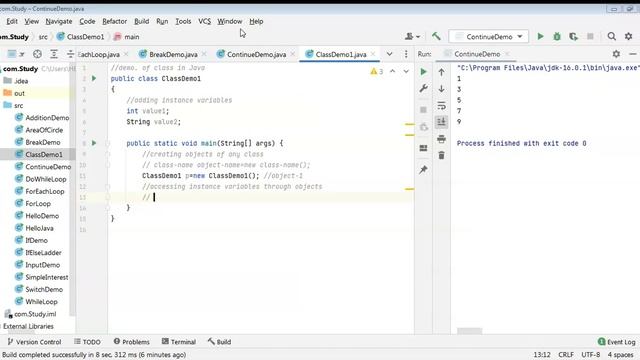The height and width of the screenshot is (360, 640).
Task: Pin the Run tab
Action: tap(423, 169)
